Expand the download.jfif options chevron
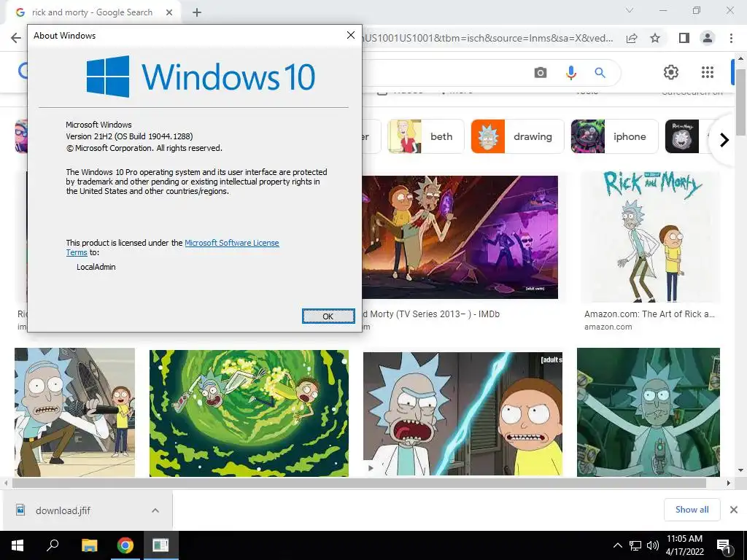Image resolution: width=747 pixels, height=560 pixels. coord(155,510)
